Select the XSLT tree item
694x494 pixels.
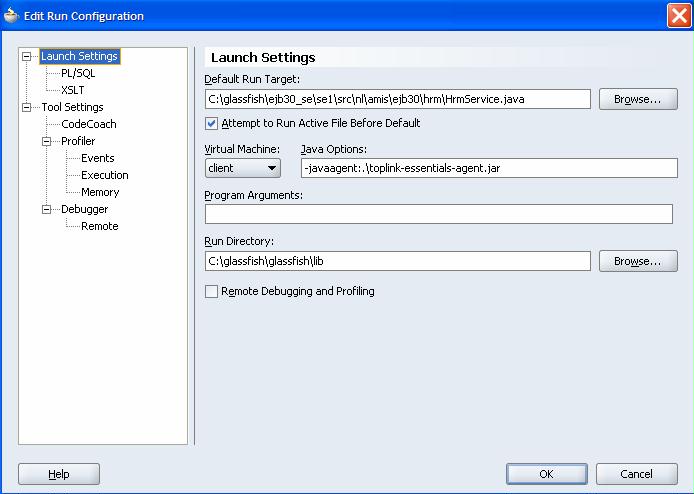coord(73,90)
